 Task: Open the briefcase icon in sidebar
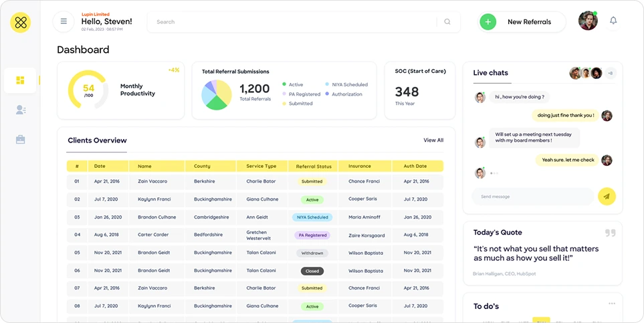[x=20, y=139]
